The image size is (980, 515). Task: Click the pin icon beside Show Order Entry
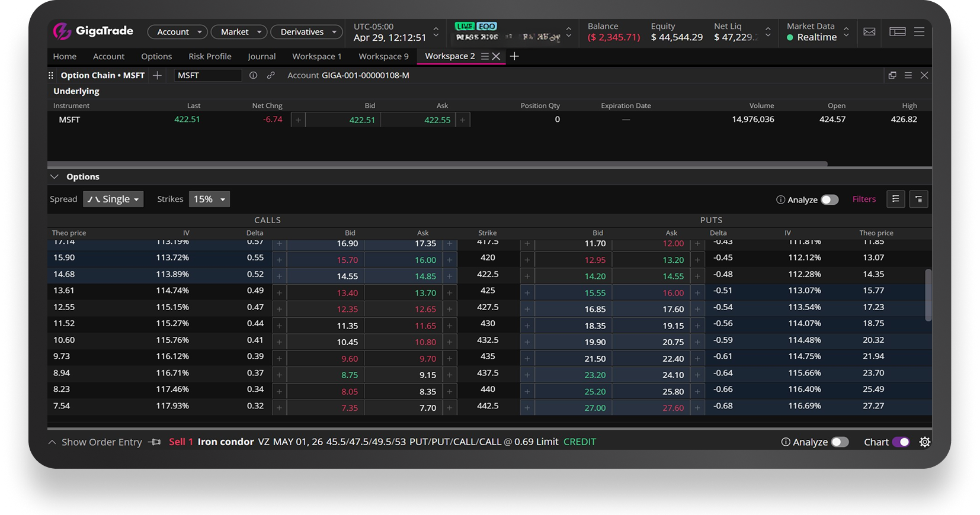click(155, 442)
